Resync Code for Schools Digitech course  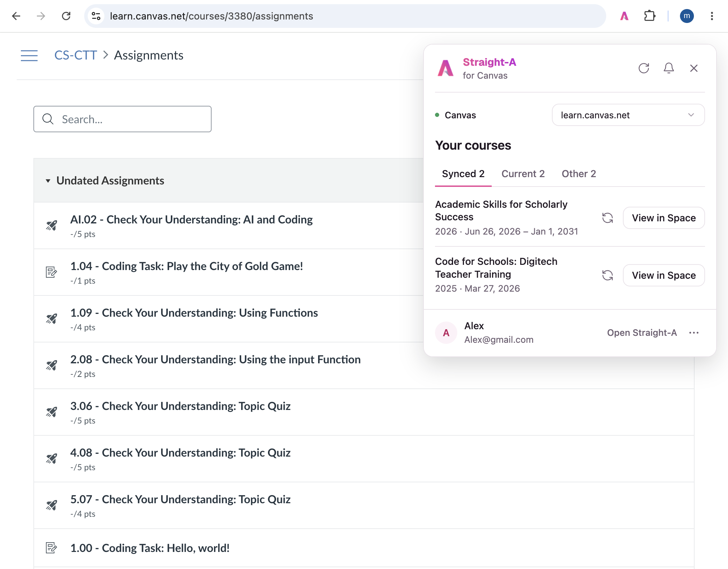(x=608, y=275)
